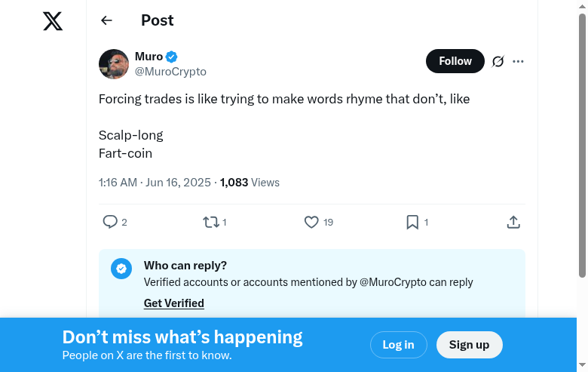588x372 pixels.
Task: Open the reply comment icon
Action: [x=110, y=222]
